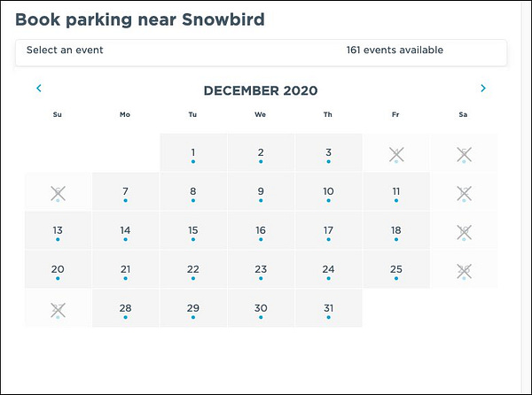The width and height of the screenshot is (532, 395).
Task: Click December 25 on the calendar
Action: coord(396,269)
